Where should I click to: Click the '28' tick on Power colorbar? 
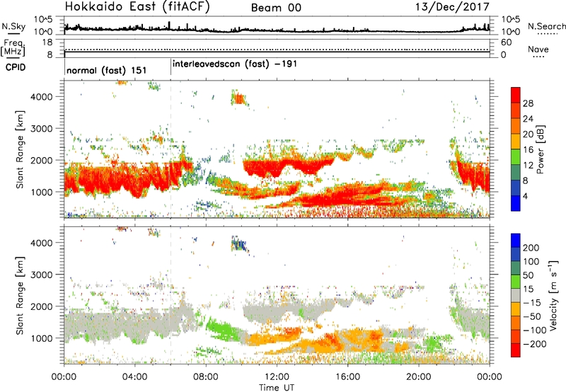(x=528, y=103)
